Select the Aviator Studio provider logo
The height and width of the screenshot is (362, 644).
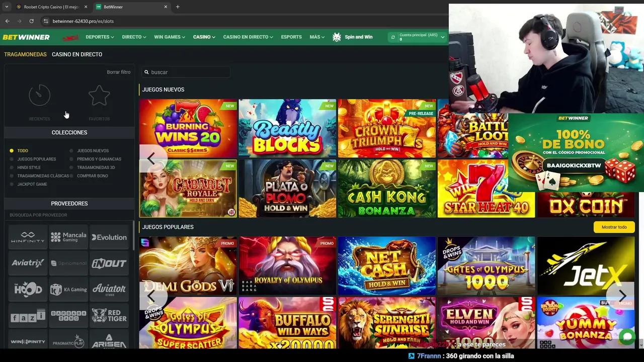click(x=109, y=289)
